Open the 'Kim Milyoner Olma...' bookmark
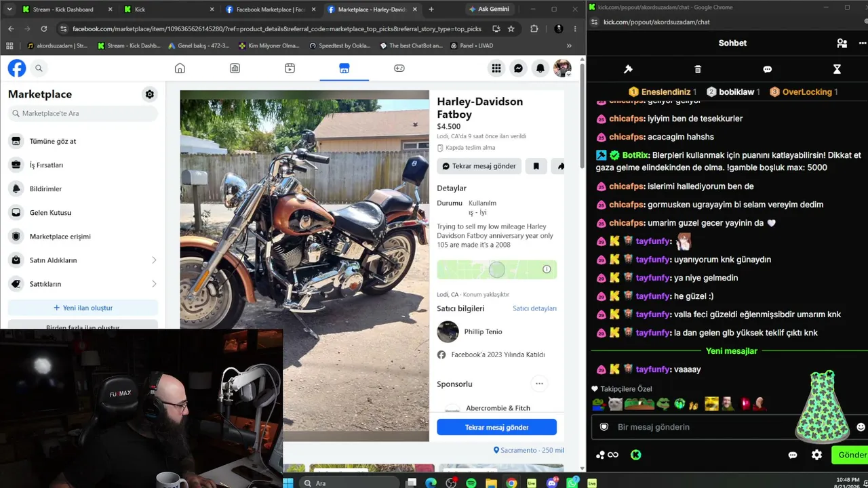Image resolution: width=868 pixels, height=488 pixels. (269, 45)
